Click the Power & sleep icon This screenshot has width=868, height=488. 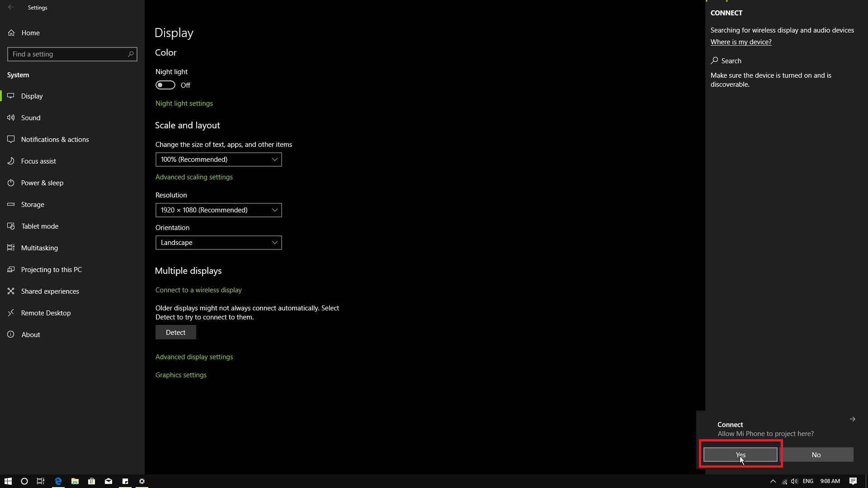(x=11, y=183)
